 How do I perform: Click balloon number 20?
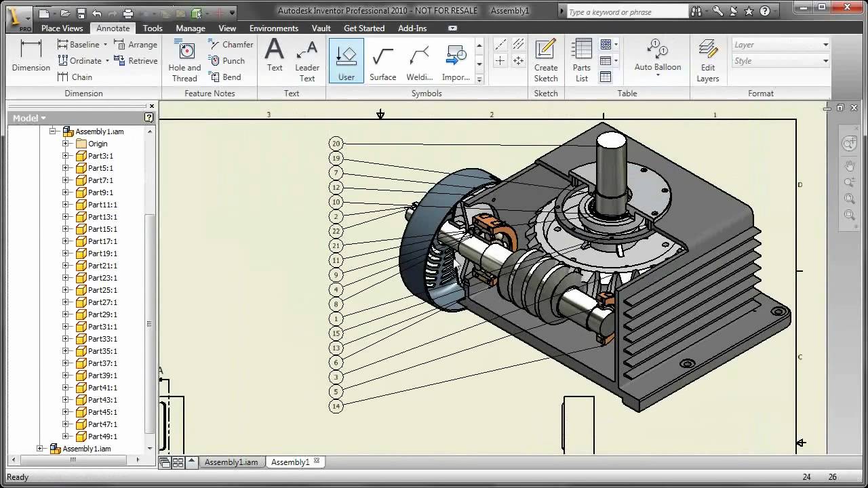click(x=336, y=144)
